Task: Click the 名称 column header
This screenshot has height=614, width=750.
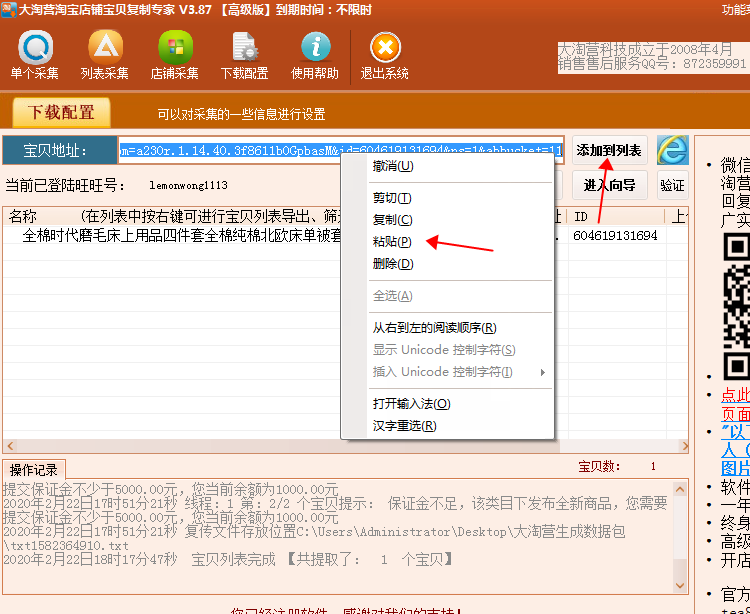Action: click(x=22, y=217)
